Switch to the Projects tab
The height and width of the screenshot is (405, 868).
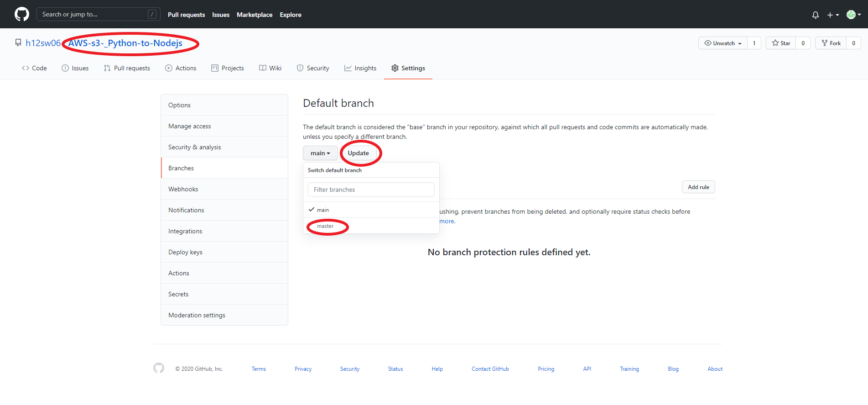(x=228, y=68)
